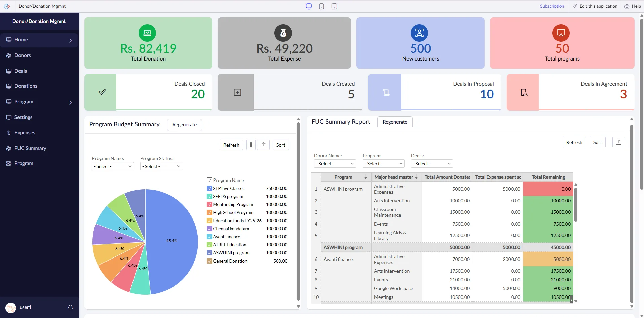This screenshot has width=644, height=318.
Task: Uncheck the Mentorship Program legend checkbox
Action: pos(210,204)
